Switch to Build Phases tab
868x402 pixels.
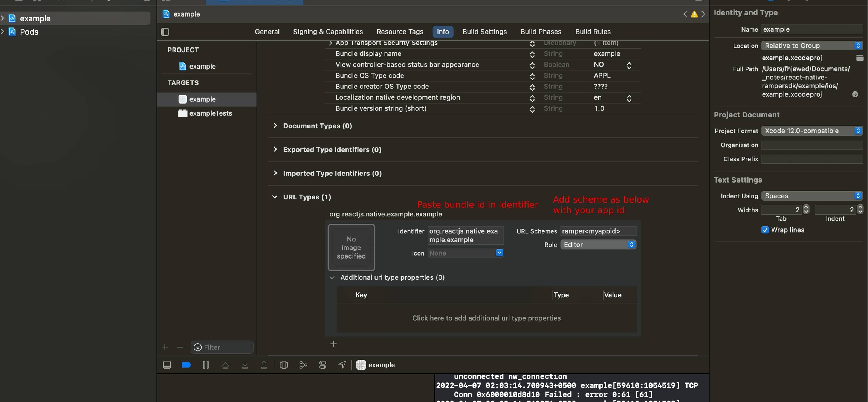[x=541, y=32]
